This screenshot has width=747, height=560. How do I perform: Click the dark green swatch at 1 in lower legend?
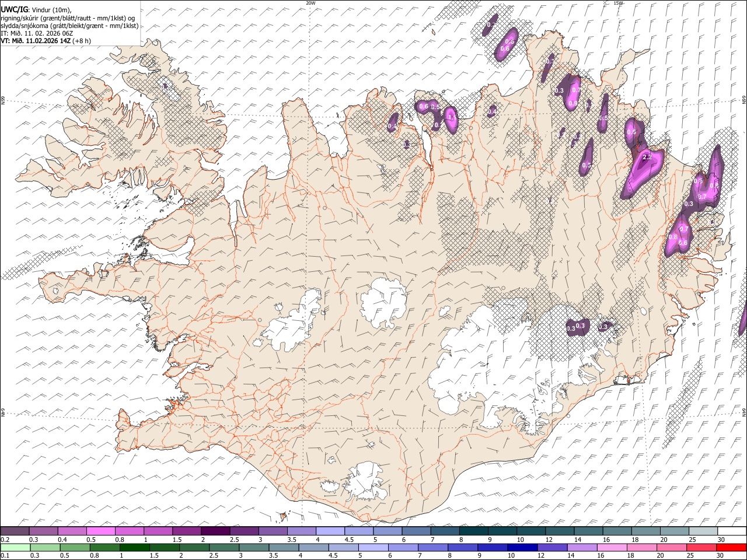tap(135, 547)
